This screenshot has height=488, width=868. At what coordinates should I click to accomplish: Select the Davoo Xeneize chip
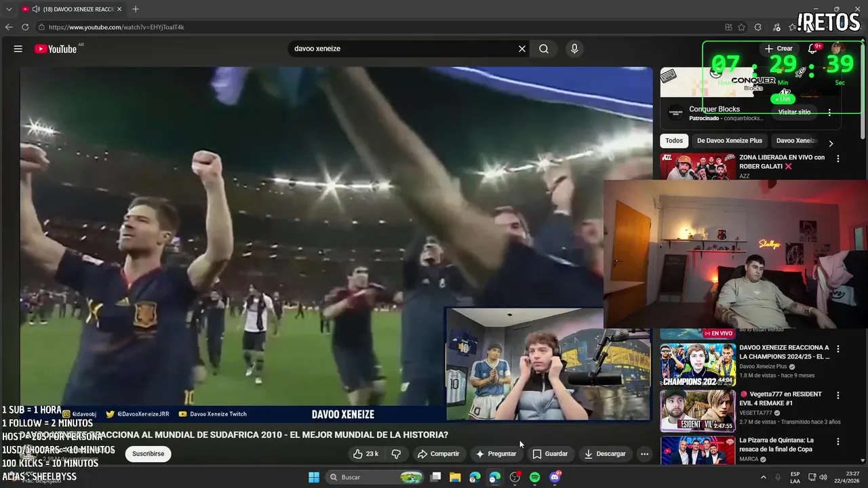(x=797, y=141)
